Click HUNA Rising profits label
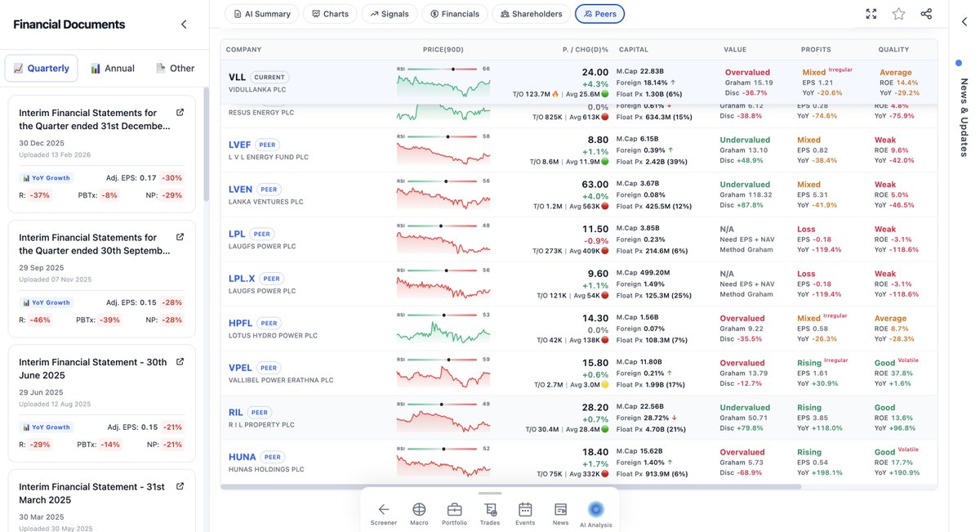Image resolution: width=980 pixels, height=532 pixels. 809,452
